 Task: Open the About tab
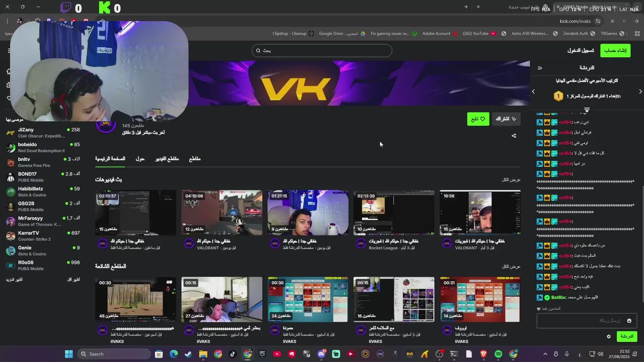click(x=140, y=159)
